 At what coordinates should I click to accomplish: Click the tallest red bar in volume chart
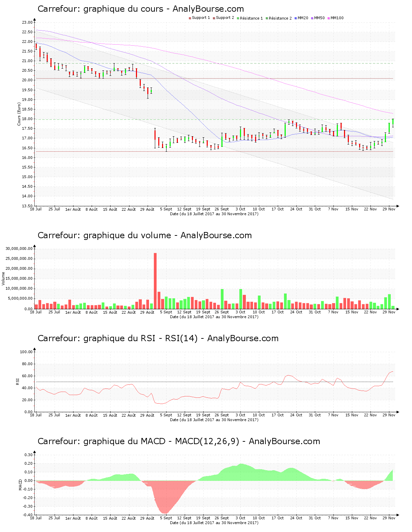tap(155, 281)
